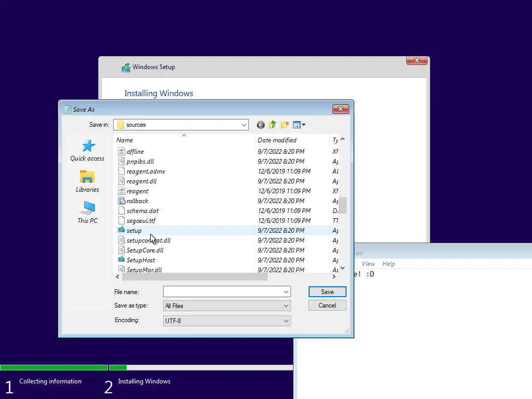Viewport: 532px width, 399px height.
Task: Open This PC in the places bar
Action: click(x=87, y=212)
